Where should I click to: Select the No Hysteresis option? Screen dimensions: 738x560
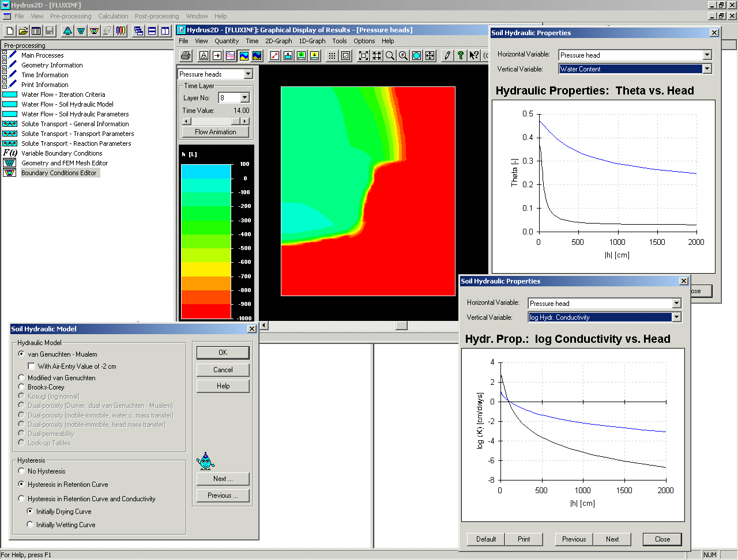click(x=42, y=471)
